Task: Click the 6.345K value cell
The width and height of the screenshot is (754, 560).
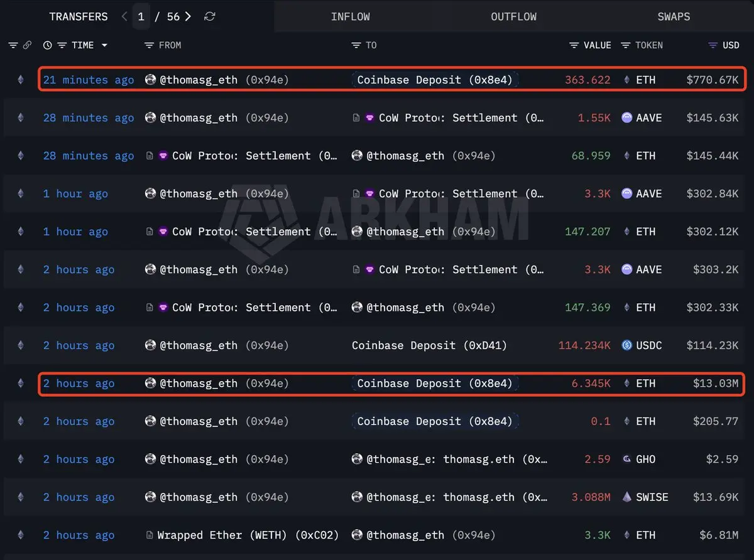Action: click(591, 383)
